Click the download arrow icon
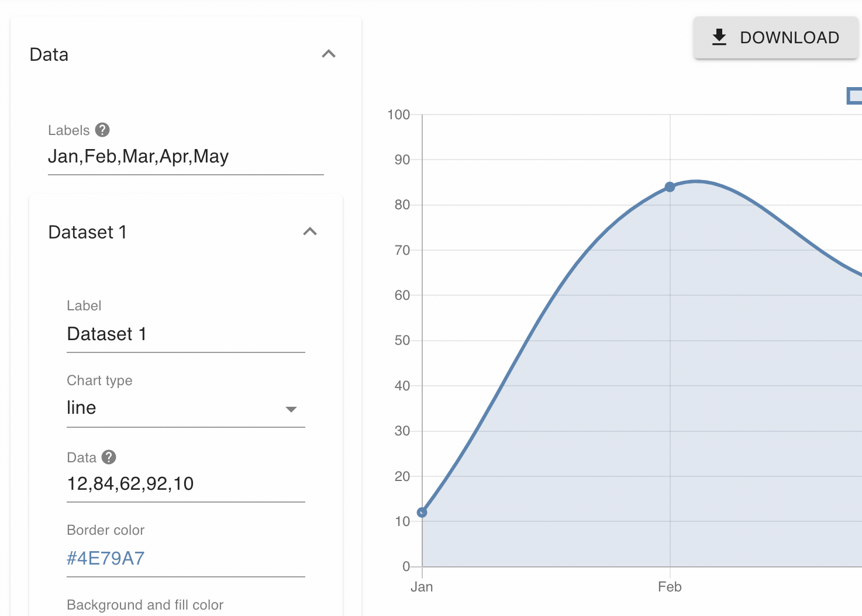This screenshot has height=616, width=862. pos(719,37)
